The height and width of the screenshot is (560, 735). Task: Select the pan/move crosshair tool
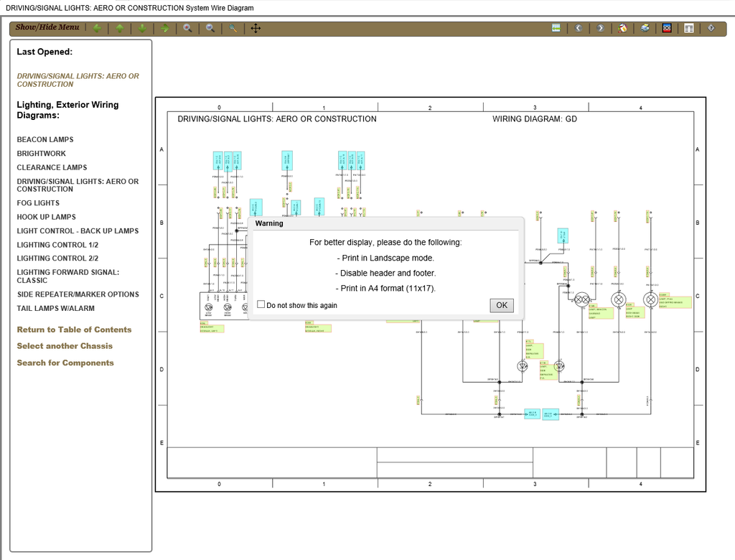coord(256,28)
